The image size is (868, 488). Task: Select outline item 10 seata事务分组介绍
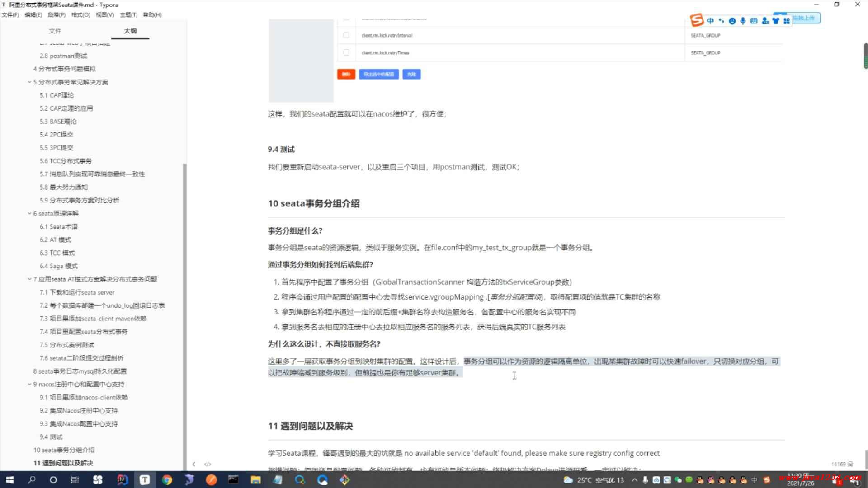(64, 450)
